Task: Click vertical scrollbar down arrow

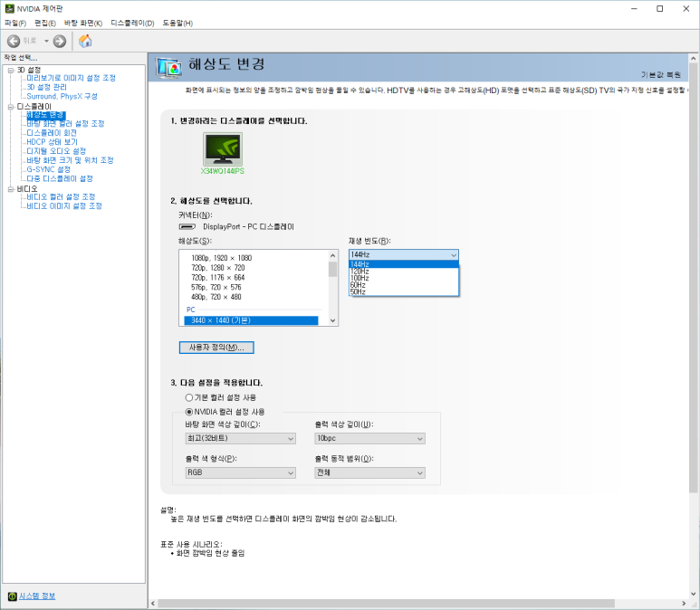Action: click(693, 594)
